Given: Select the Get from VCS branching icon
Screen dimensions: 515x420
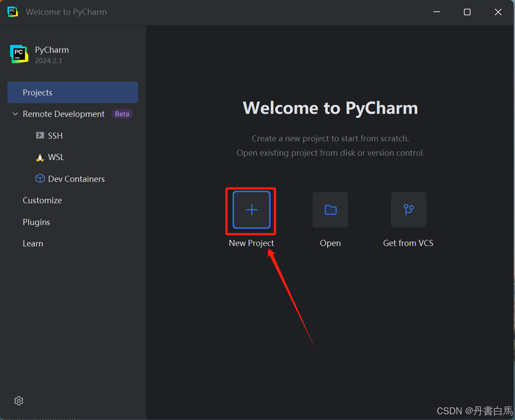Looking at the screenshot, I should pyautogui.click(x=408, y=210).
